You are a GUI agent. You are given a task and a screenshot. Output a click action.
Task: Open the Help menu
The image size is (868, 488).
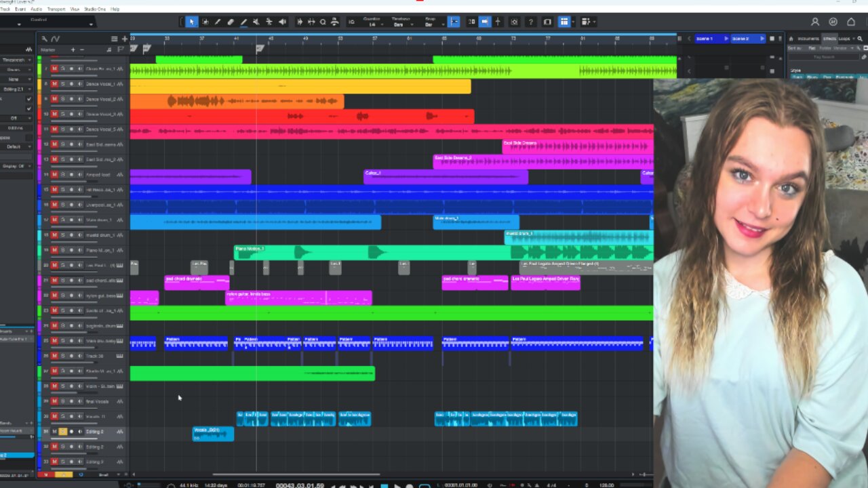point(115,9)
